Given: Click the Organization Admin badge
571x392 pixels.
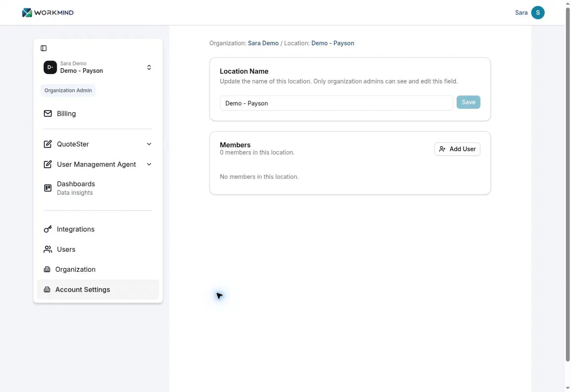Looking at the screenshot, I should pos(68,91).
